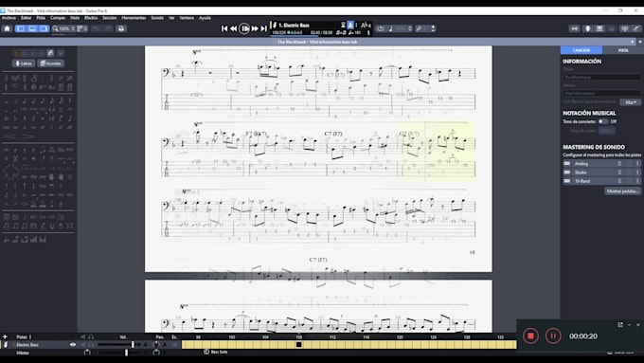
Task: Jump to the start of the song
Action: pos(224,28)
